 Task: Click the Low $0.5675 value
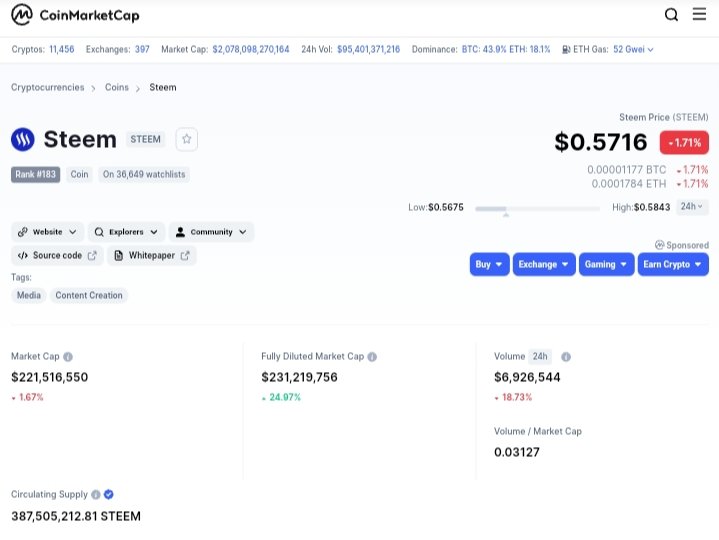[446, 207]
